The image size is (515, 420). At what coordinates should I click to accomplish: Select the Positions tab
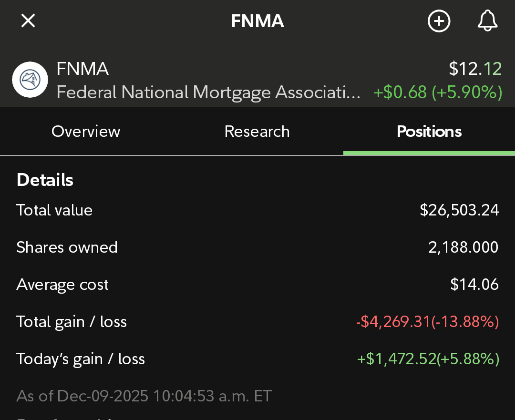429,132
